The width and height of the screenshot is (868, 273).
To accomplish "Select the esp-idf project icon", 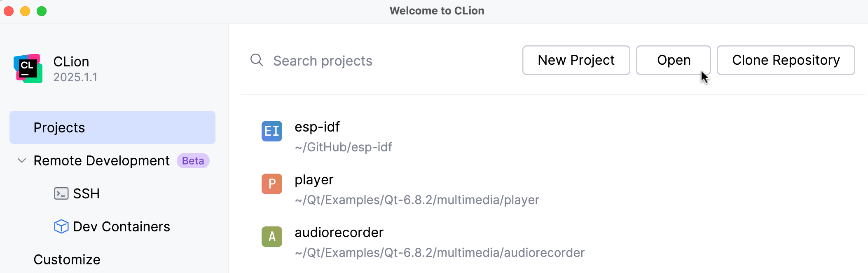I will pos(271,131).
